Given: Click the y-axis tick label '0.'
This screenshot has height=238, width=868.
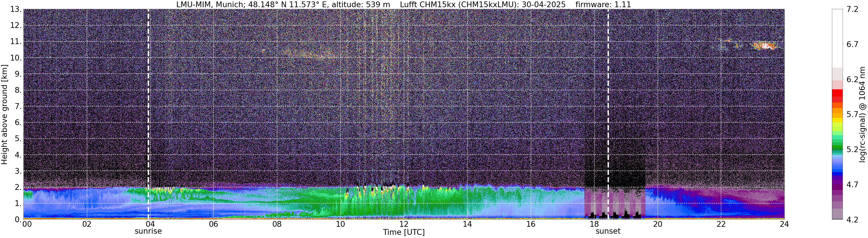Looking at the screenshot, I should click(18, 220).
